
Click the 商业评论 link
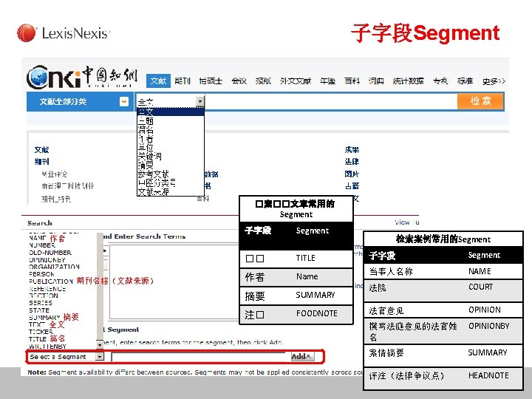pos(54,174)
